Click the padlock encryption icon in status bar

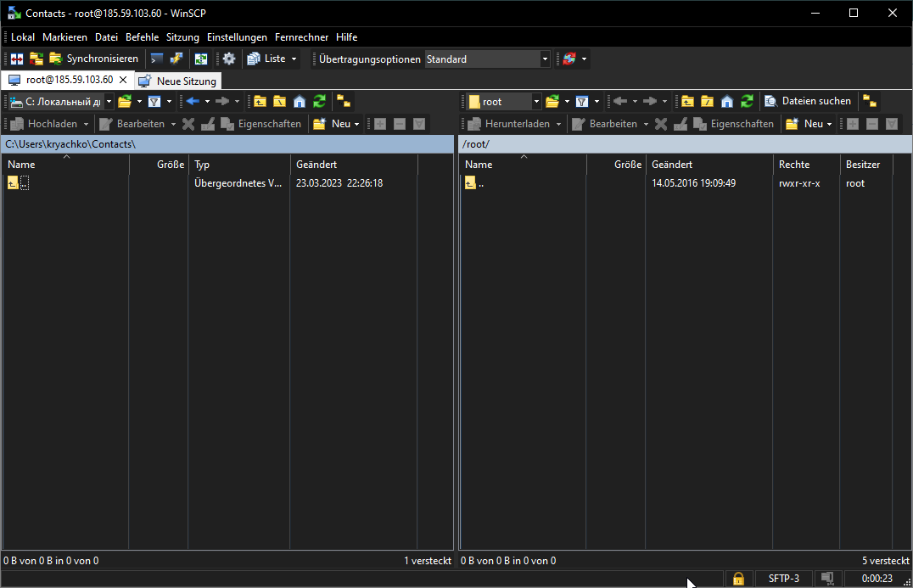(738, 579)
